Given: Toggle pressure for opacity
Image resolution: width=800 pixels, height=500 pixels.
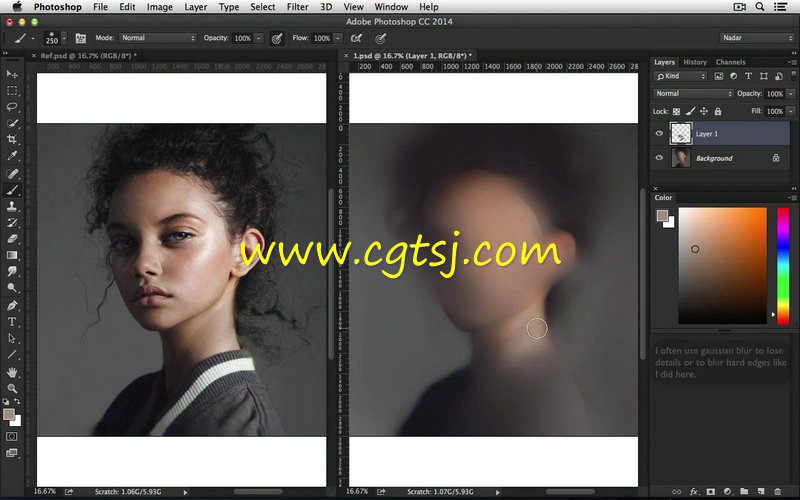Looking at the screenshot, I should point(277,38).
